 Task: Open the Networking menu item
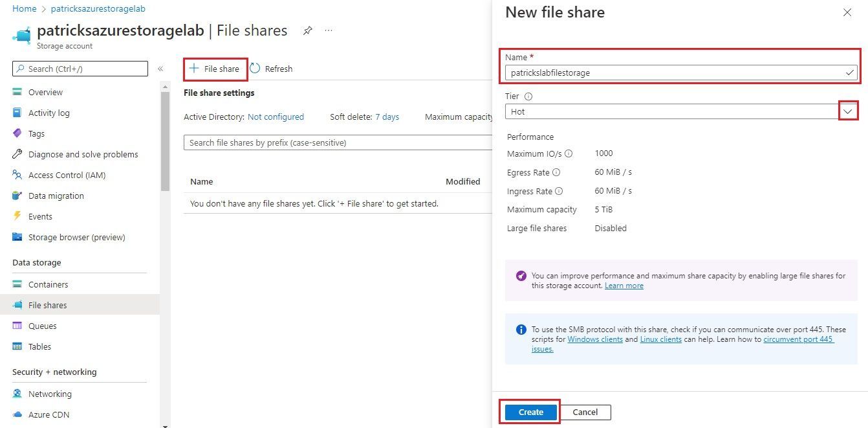[x=50, y=394]
